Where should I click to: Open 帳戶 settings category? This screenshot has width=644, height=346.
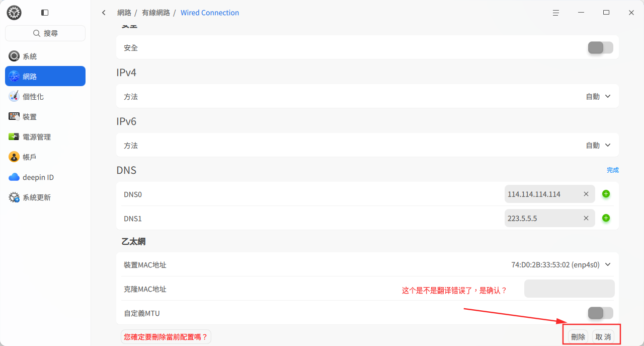(45, 157)
